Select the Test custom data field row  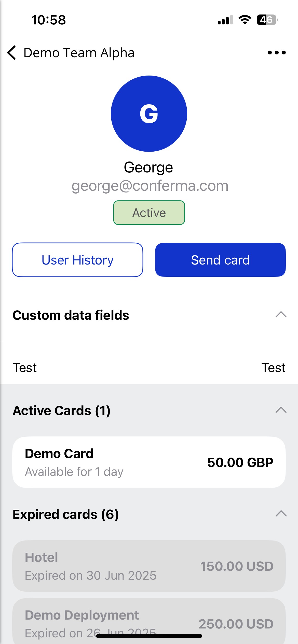[149, 368]
